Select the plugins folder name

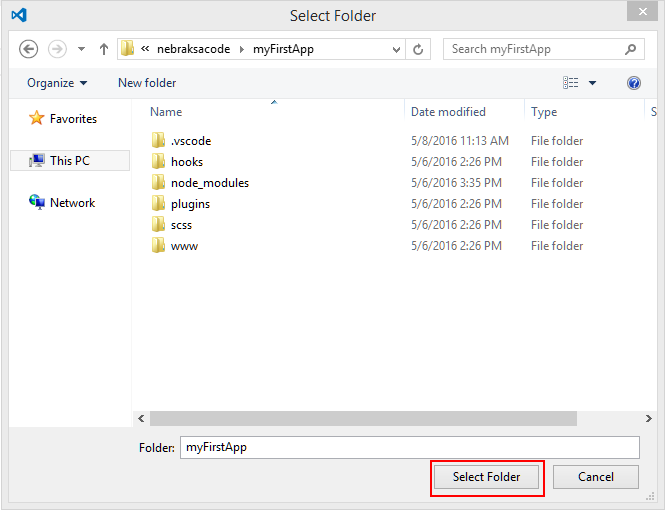[x=190, y=204]
